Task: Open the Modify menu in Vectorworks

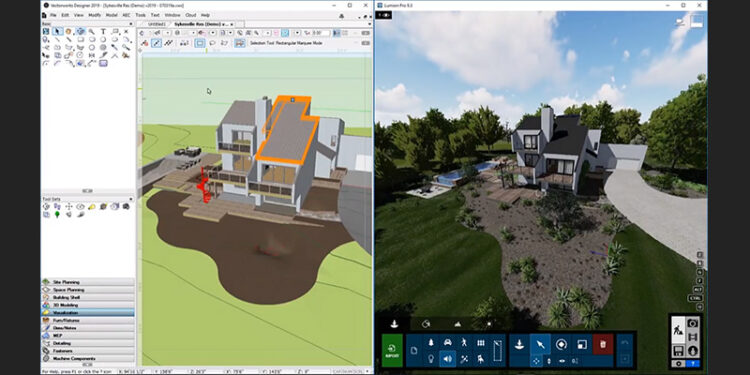Action: point(94,15)
